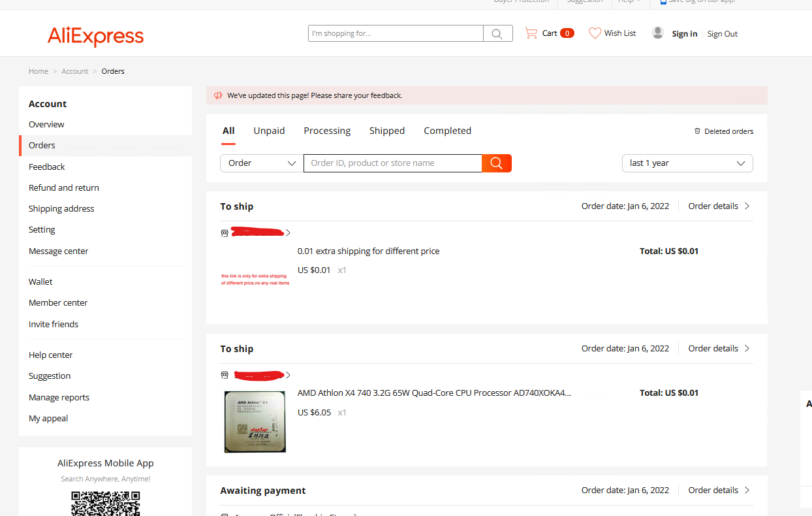Select Orders in Account sidebar
The image size is (812, 516).
coord(42,145)
